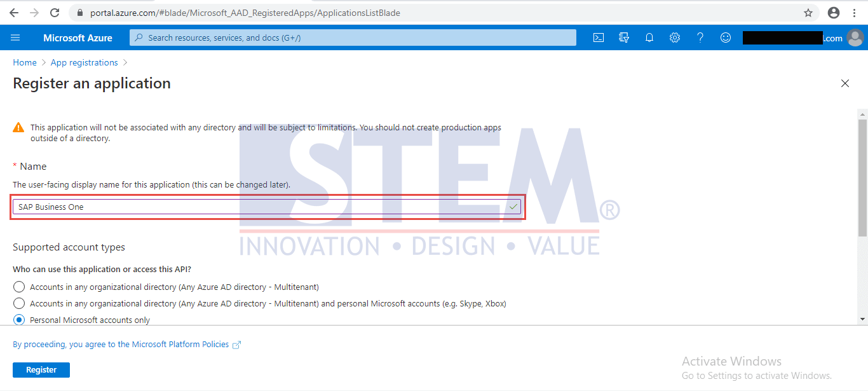Viewport: 868px width, 391px height.
Task: Open the Feedback smiley icon
Action: (x=726, y=38)
